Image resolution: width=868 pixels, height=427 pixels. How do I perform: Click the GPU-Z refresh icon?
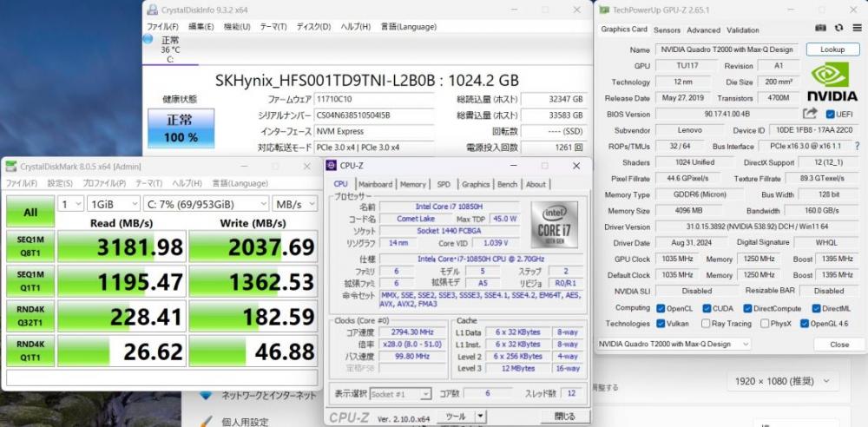click(x=838, y=28)
